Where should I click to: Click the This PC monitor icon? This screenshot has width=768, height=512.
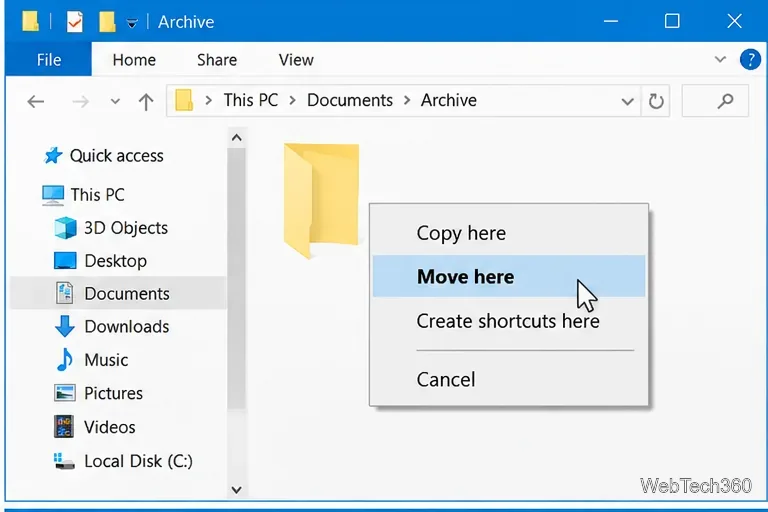coord(53,195)
